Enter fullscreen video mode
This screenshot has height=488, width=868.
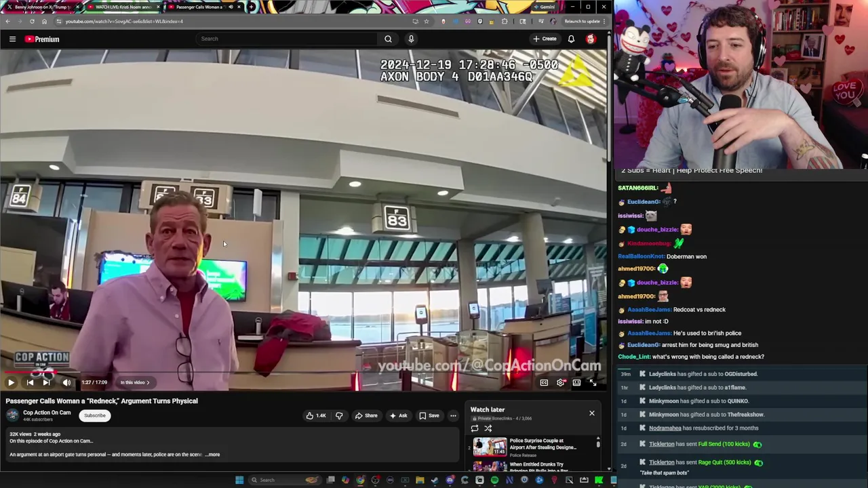[593, 382]
